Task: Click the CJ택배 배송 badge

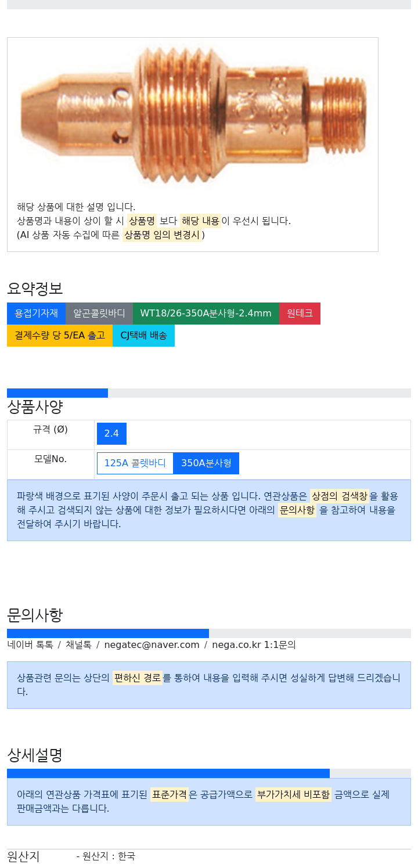Action: tap(143, 336)
